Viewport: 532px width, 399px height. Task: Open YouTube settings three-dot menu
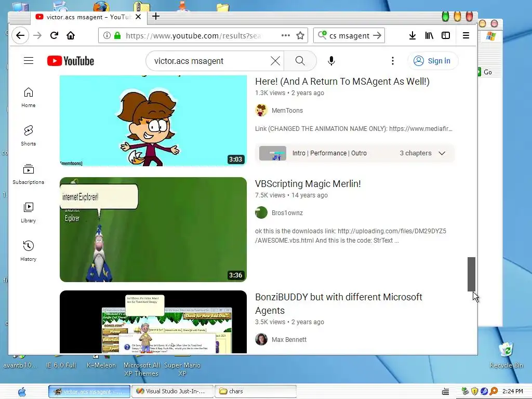click(393, 61)
